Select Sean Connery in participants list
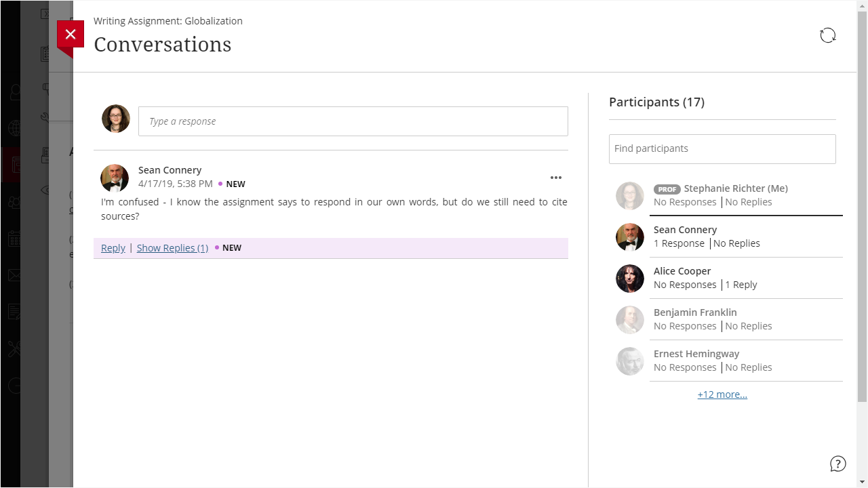868x488 pixels. coord(685,230)
